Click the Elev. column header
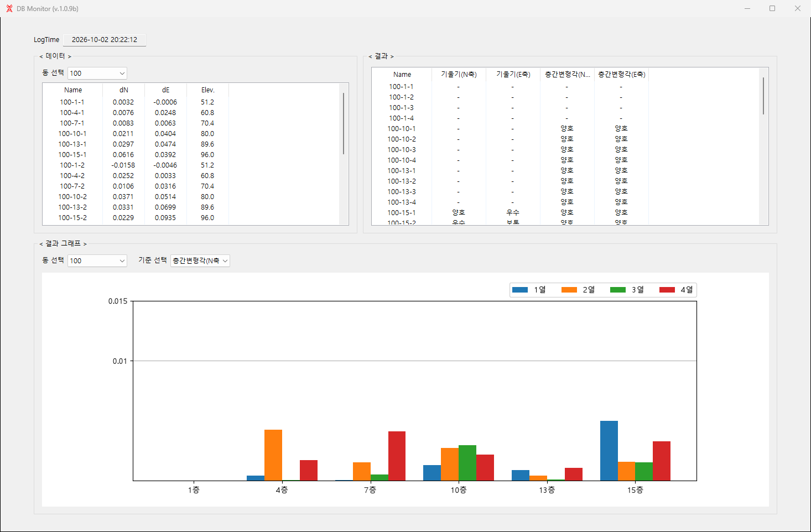Viewport: 811px width, 532px height. [x=208, y=90]
